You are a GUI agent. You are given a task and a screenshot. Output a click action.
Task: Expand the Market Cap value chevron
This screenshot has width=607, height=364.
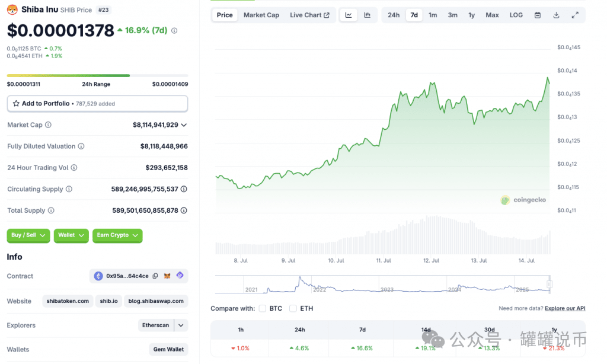tap(184, 125)
